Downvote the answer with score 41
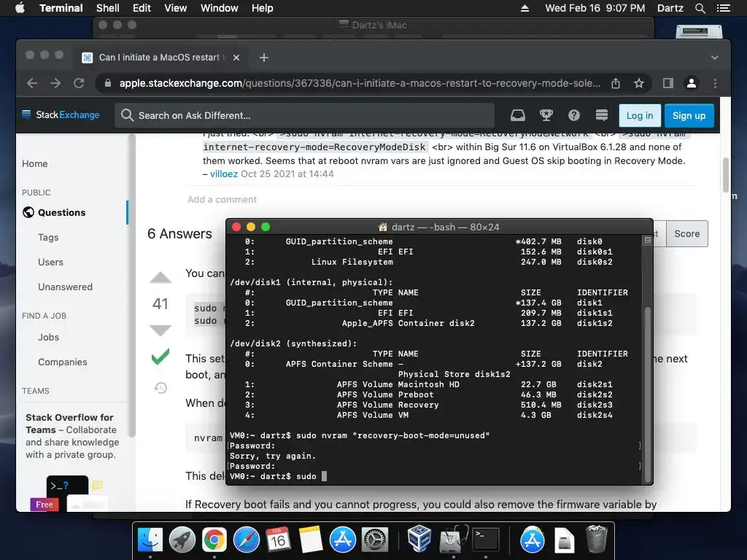The height and width of the screenshot is (560, 747). click(160, 330)
